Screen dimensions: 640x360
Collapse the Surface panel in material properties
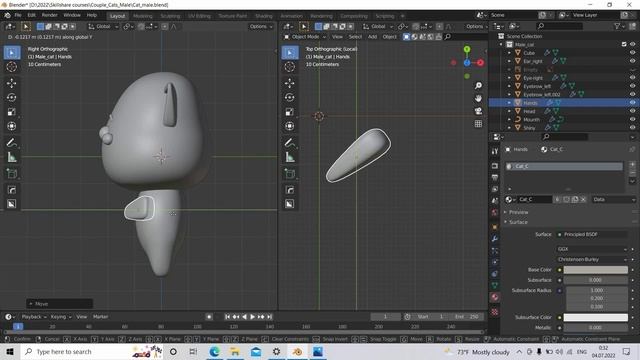click(x=518, y=222)
